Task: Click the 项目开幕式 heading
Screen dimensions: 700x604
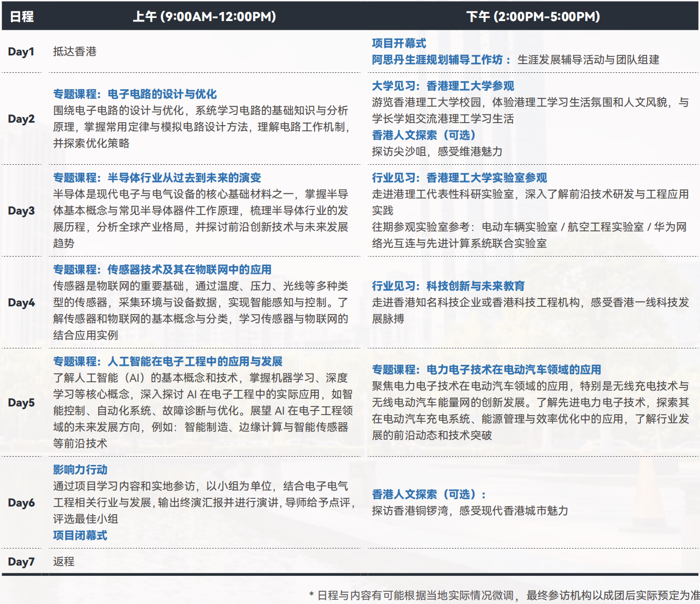Action: [399, 44]
